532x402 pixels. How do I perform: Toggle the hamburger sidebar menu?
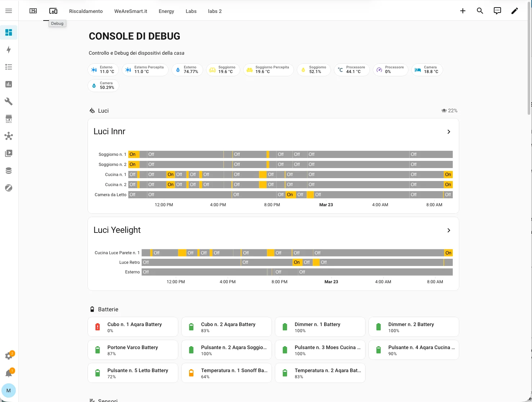(9, 11)
